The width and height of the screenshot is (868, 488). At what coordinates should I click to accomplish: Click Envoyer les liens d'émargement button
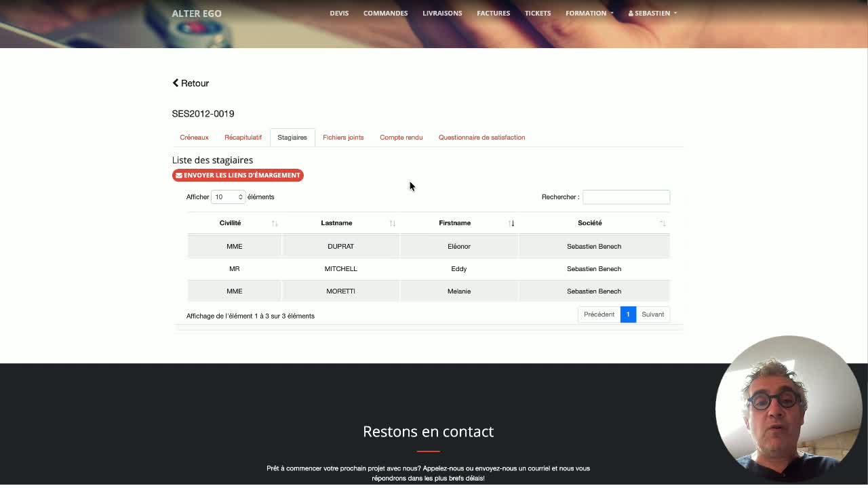click(x=238, y=176)
